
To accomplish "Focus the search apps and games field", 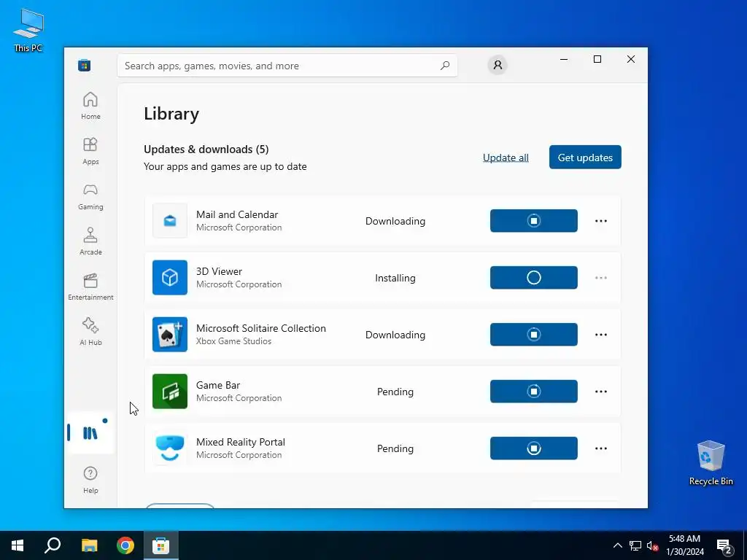I will tap(287, 66).
